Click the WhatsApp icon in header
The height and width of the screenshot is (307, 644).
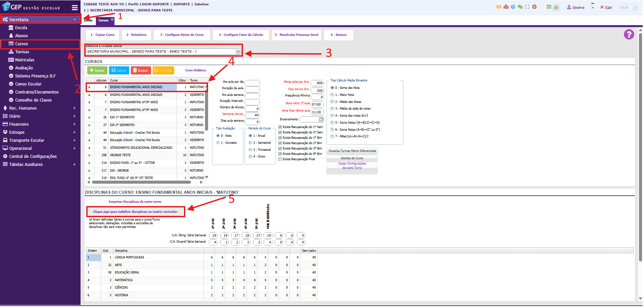[x=556, y=7]
